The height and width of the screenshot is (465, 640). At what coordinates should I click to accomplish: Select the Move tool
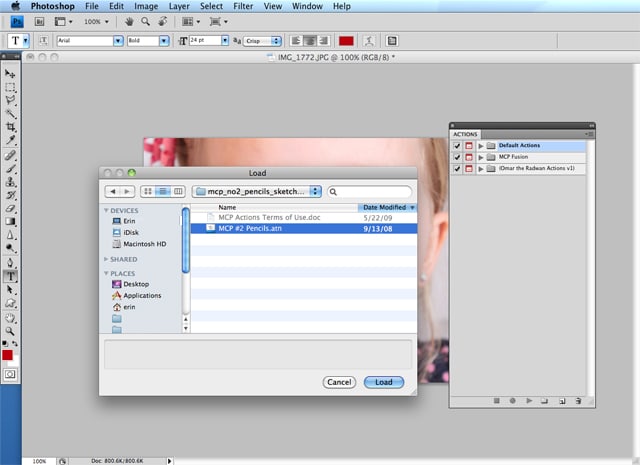[10, 74]
